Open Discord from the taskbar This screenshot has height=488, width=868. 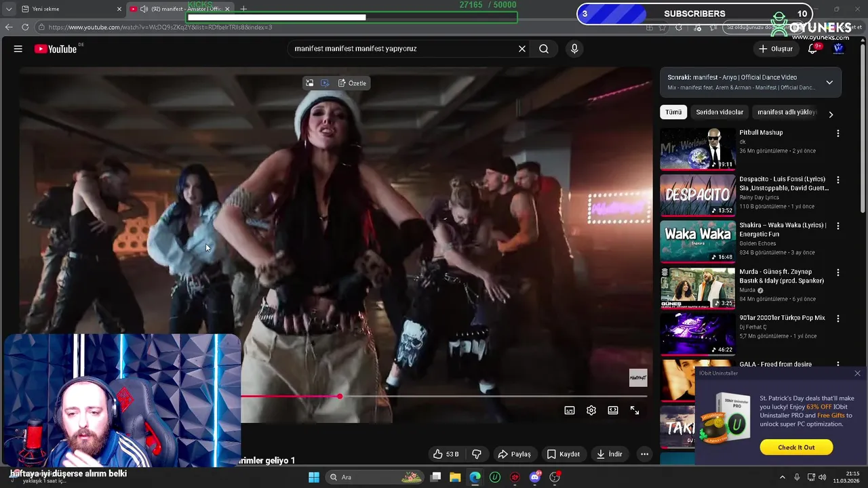click(535, 477)
